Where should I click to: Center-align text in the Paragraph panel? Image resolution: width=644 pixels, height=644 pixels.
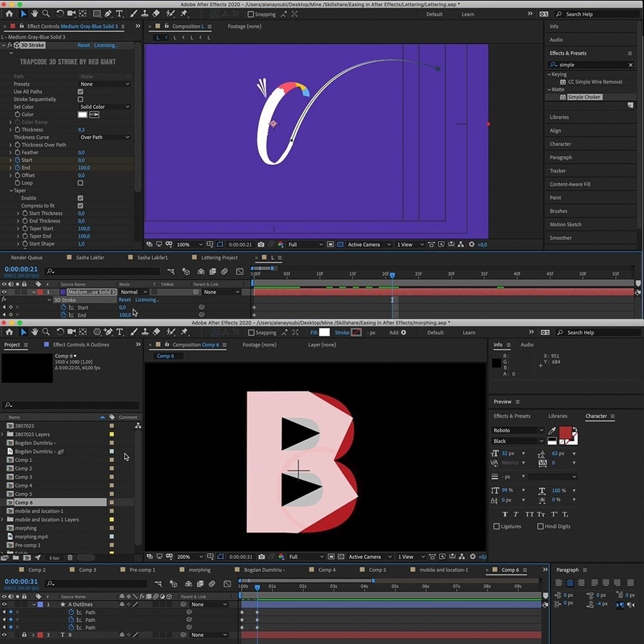[x=570, y=582]
